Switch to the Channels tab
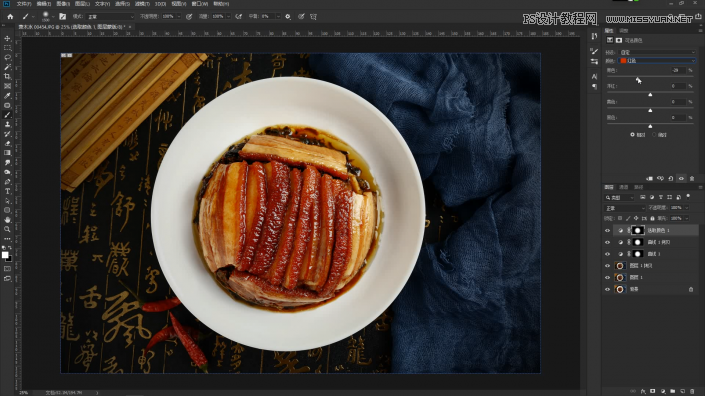The width and height of the screenshot is (705, 396). 624,187
